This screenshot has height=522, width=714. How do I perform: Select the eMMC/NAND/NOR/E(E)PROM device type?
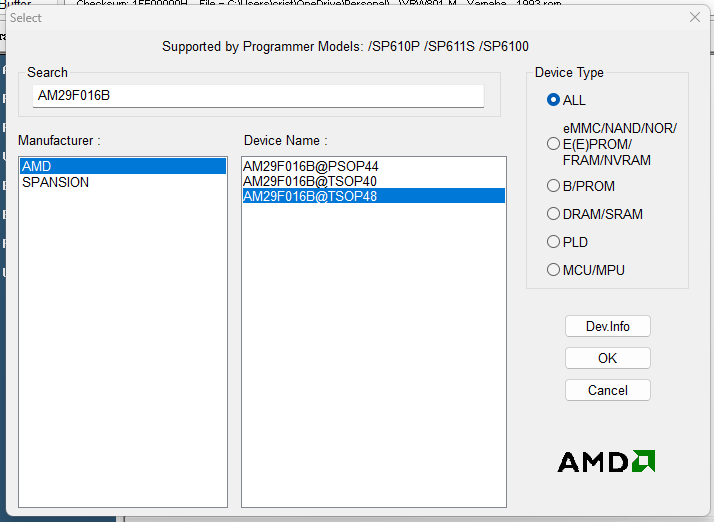(x=553, y=143)
